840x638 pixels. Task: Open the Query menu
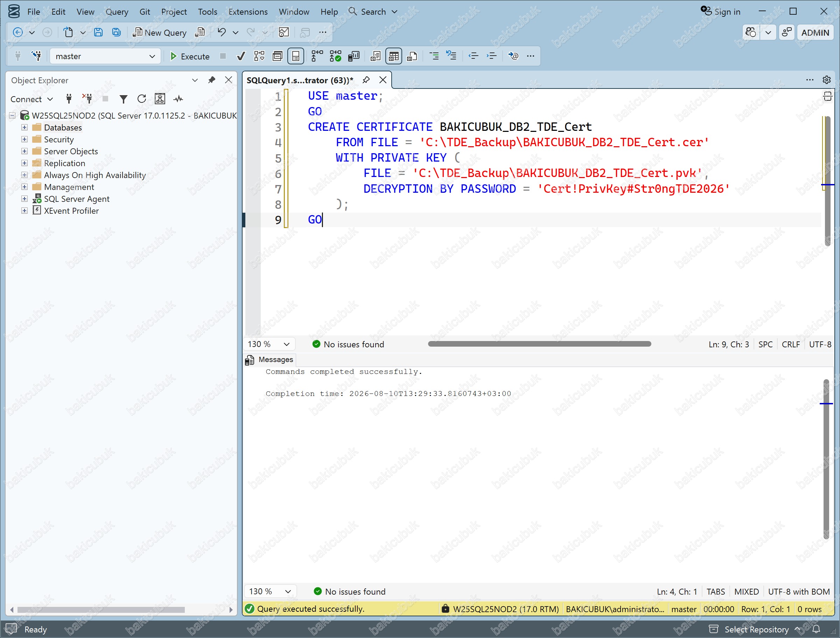117,12
